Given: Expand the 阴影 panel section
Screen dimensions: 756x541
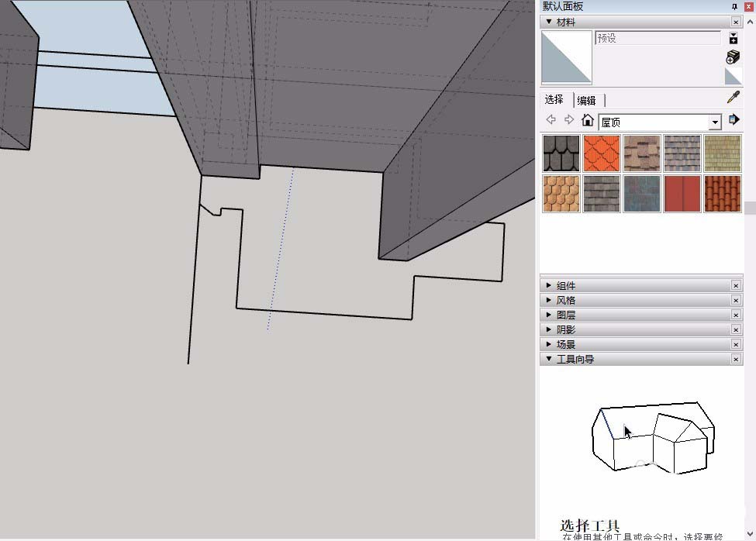Looking at the screenshot, I should pos(549,329).
